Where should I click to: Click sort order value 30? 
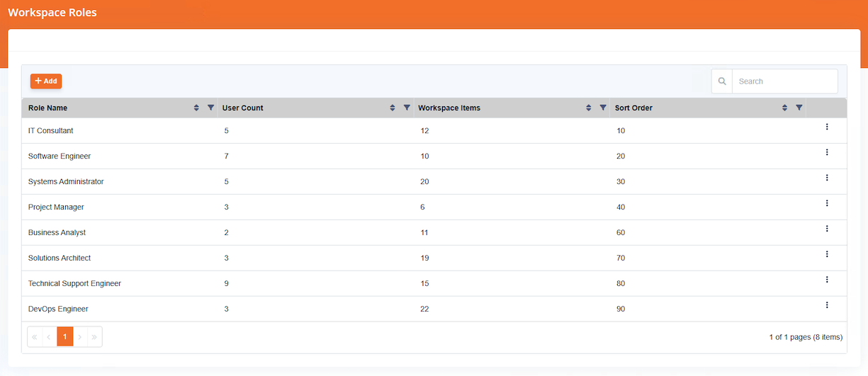pyautogui.click(x=621, y=181)
